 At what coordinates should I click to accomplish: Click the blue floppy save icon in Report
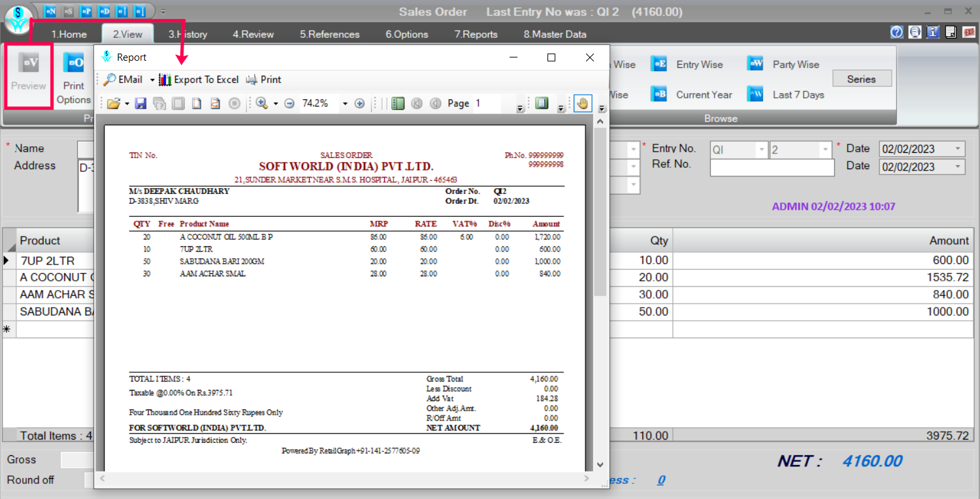tap(140, 103)
